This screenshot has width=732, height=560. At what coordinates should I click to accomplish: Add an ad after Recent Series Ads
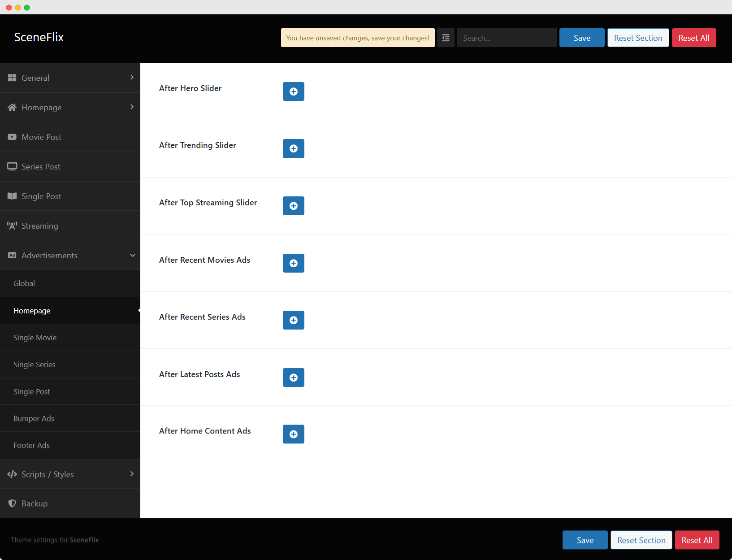click(294, 320)
